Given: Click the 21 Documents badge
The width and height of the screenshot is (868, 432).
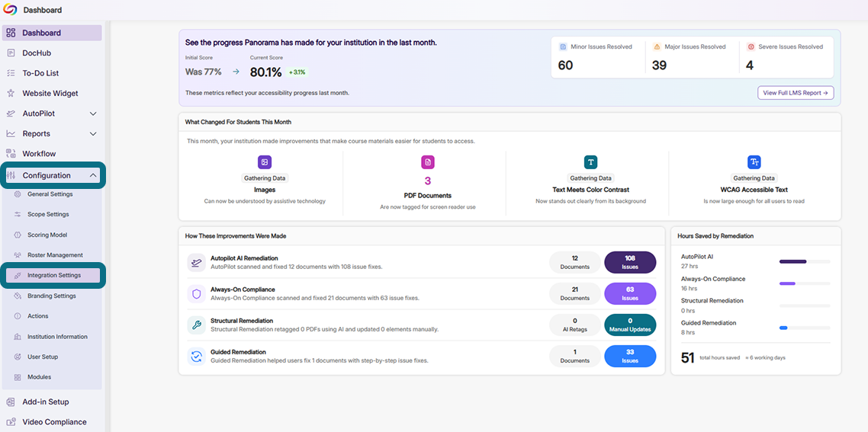Looking at the screenshot, I should click(x=575, y=294).
